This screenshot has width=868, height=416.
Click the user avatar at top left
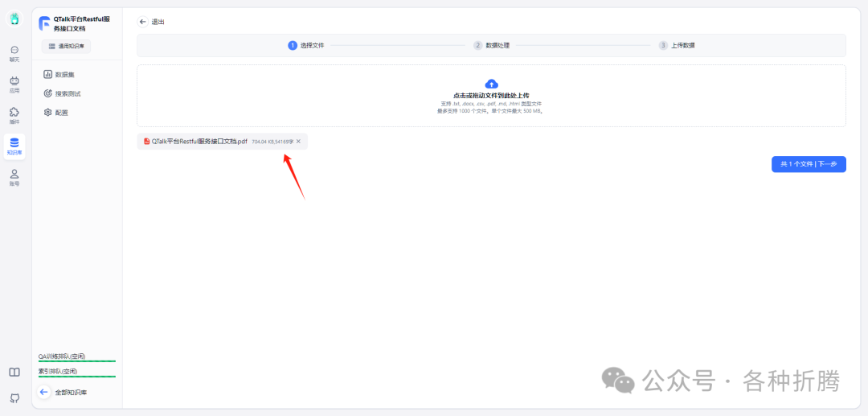(x=14, y=19)
